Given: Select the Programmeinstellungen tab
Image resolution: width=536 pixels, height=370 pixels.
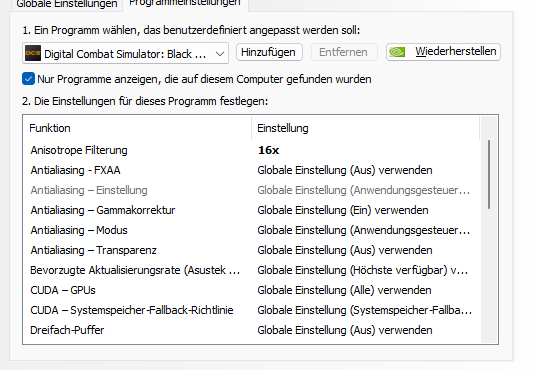Looking at the screenshot, I should point(185,3).
